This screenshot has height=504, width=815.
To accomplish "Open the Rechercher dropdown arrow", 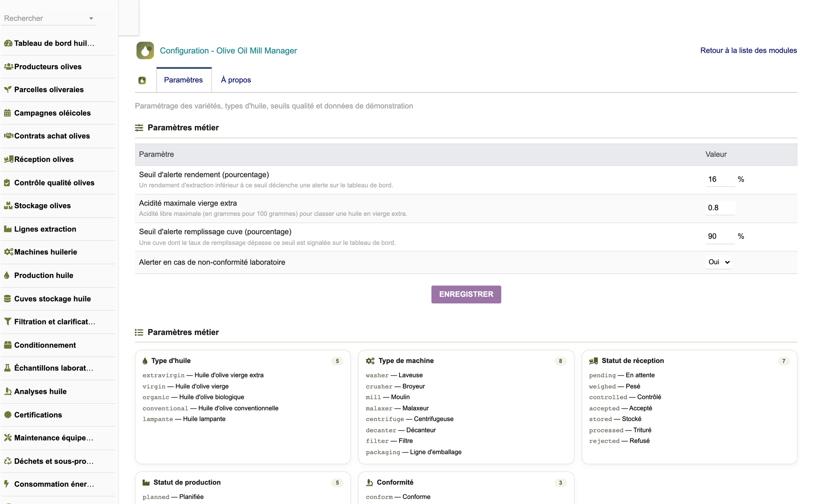I will [91, 18].
